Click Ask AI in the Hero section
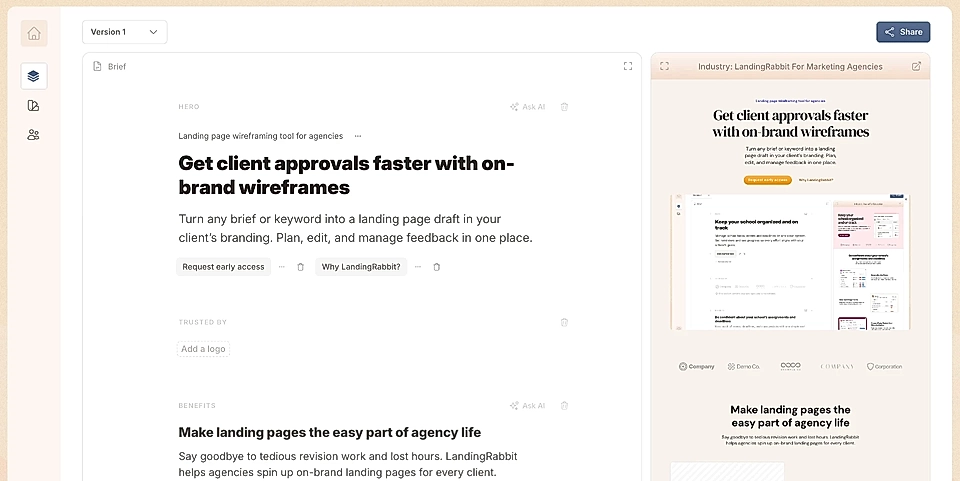The height and width of the screenshot is (481, 960). tap(527, 106)
